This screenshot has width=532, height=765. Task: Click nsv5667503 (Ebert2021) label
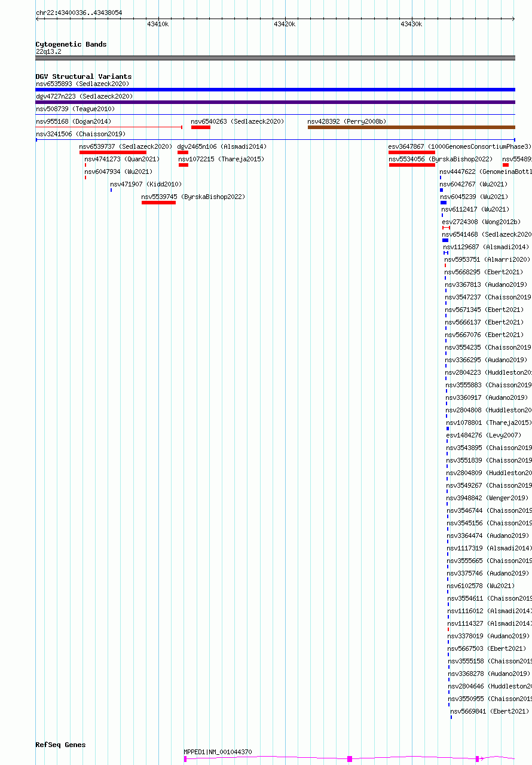tap(487, 648)
